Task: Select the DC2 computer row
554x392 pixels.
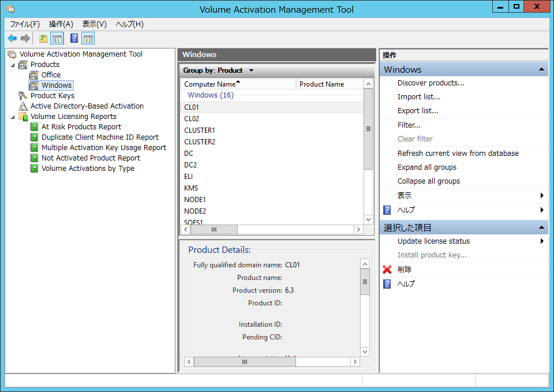Action: pos(272,165)
